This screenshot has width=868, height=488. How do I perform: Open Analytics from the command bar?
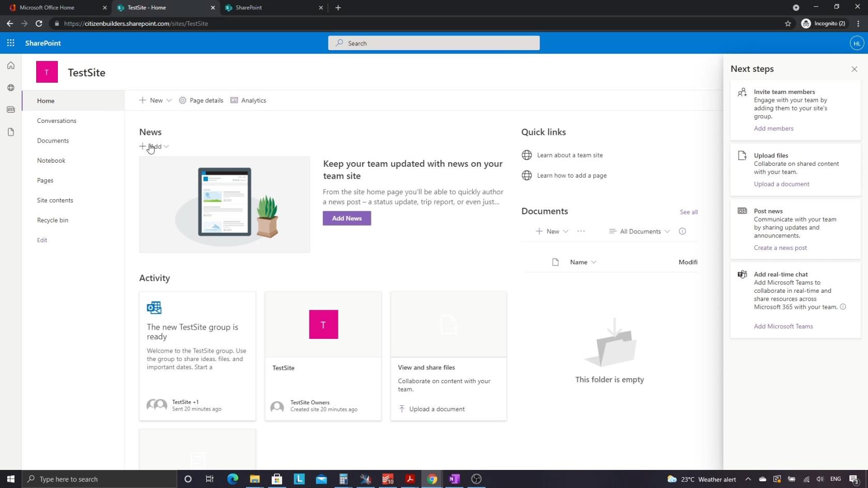tap(248, 100)
